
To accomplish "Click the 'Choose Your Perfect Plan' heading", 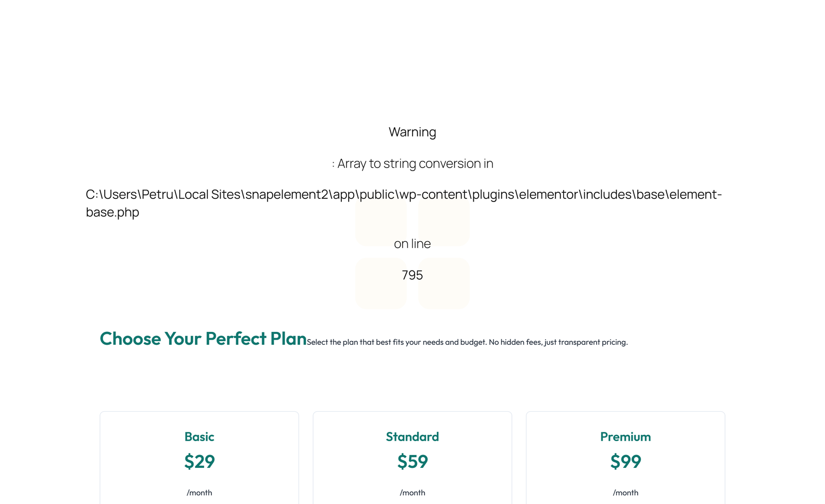I will tap(203, 339).
